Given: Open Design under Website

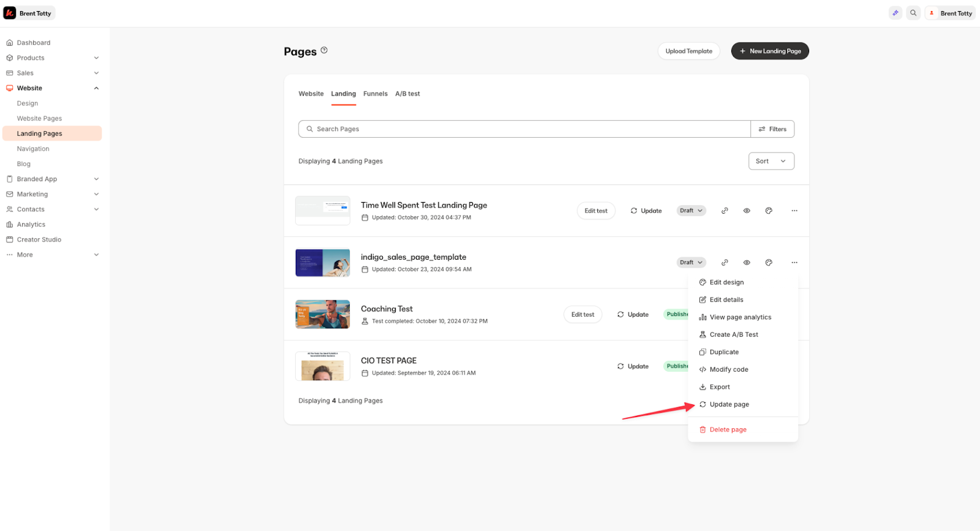Looking at the screenshot, I should tap(28, 104).
